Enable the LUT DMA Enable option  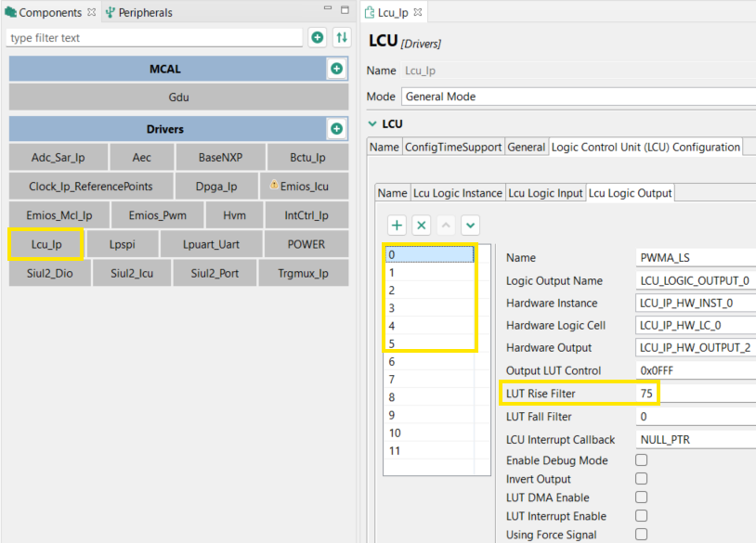click(641, 497)
